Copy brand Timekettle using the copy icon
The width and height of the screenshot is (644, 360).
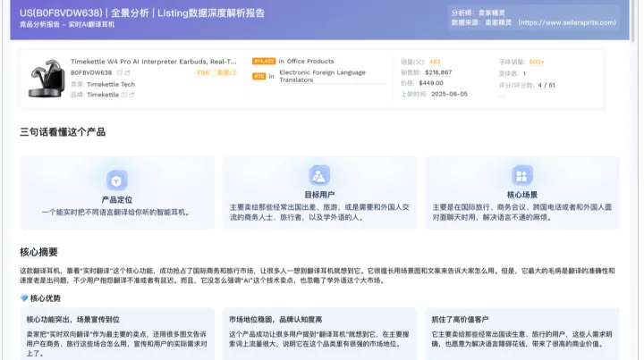point(123,95)
